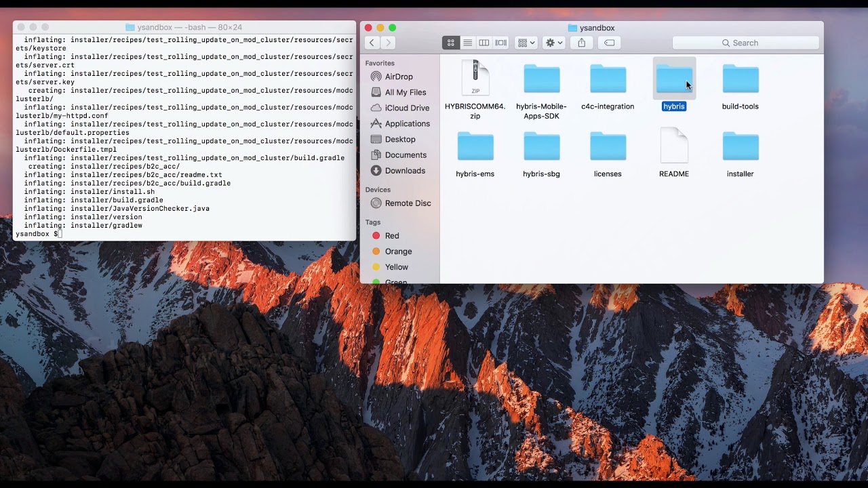Filter by the Orange tag
The image size is (868, 488).
tap(398, 251)
